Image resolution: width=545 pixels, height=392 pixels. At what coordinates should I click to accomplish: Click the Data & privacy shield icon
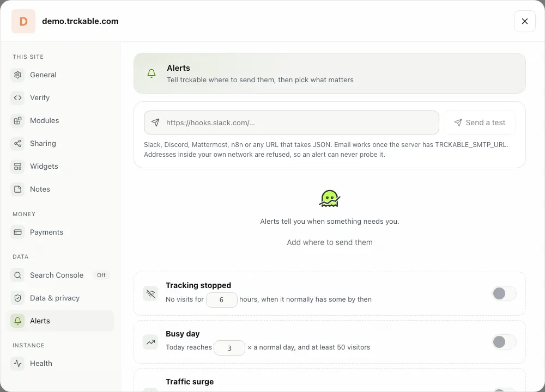tap(18, 298)
